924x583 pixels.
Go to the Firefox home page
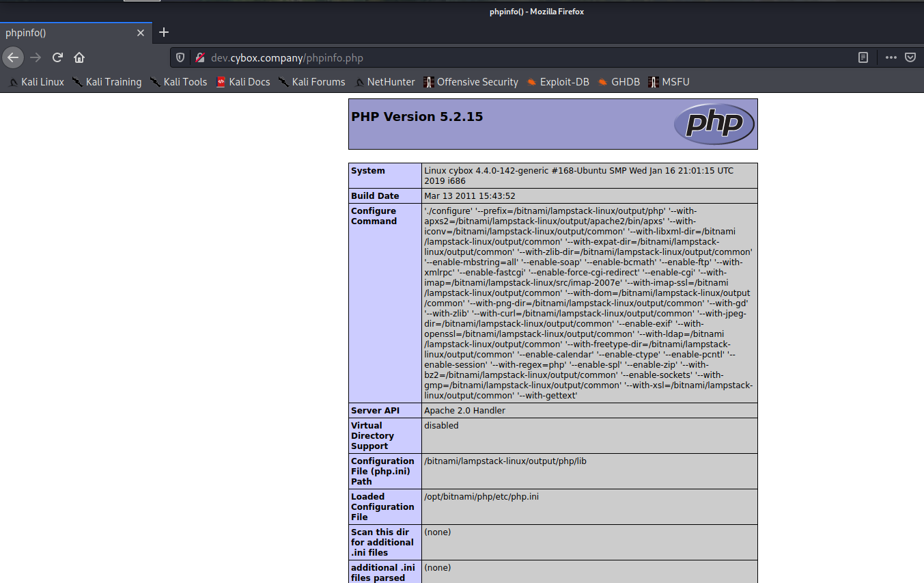(x=79, y=57)
